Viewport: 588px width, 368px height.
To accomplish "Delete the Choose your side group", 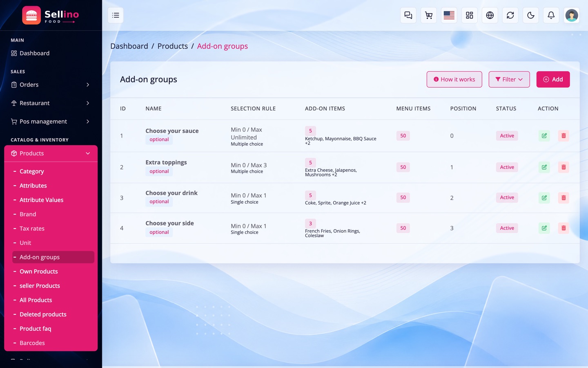I will [563, 228].
